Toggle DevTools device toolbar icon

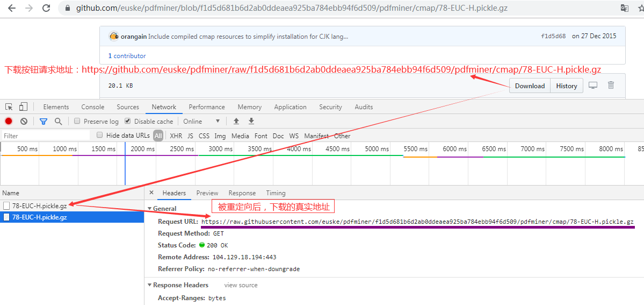click(x=23, y=107)
